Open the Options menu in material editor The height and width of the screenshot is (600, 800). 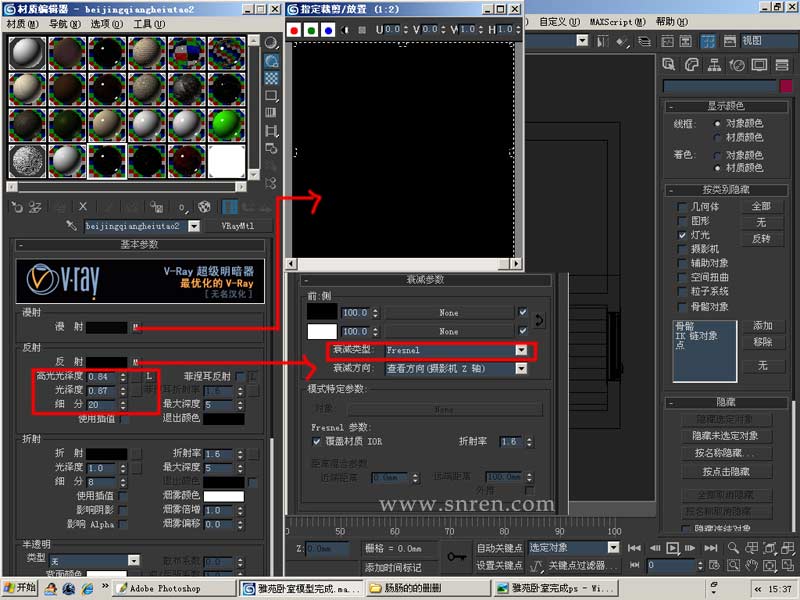[x=107, y=24]
